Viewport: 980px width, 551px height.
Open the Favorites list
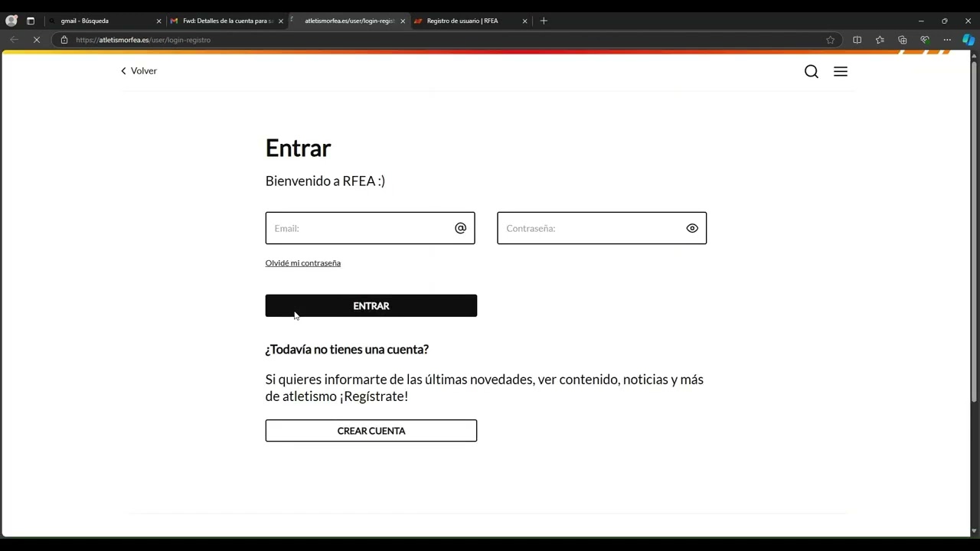tap(880, 40)
